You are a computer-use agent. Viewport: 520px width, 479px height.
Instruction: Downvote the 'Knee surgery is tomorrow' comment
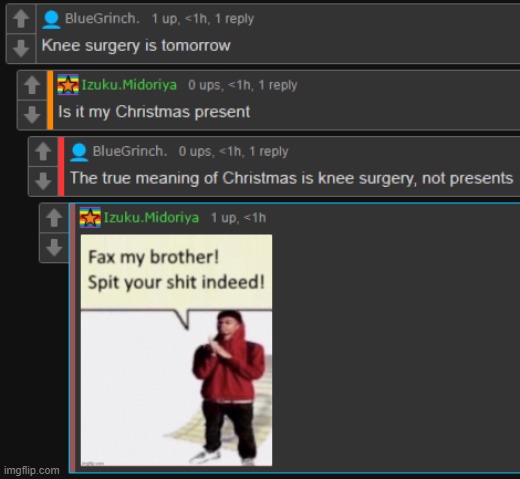21,48
